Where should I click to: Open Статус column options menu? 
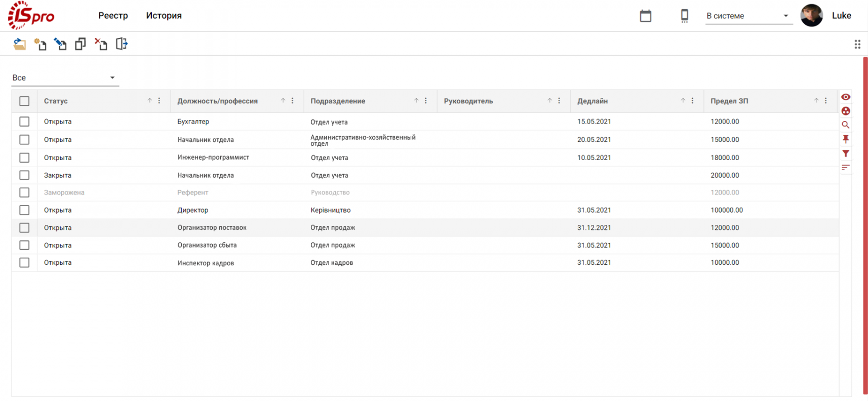[x=160, y=101]
